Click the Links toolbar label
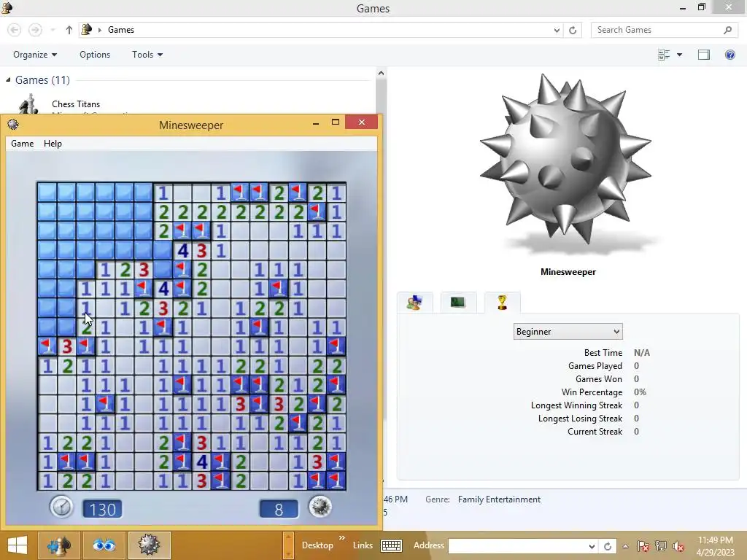The height and width of the screenshot is (560, 747). tap(363, 545)
